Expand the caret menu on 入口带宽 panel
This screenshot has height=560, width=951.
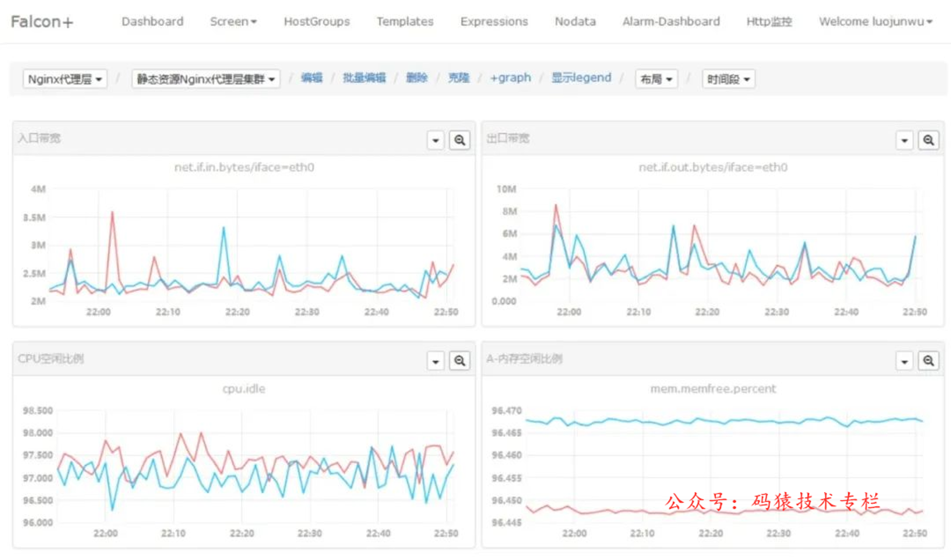[435, 140]
